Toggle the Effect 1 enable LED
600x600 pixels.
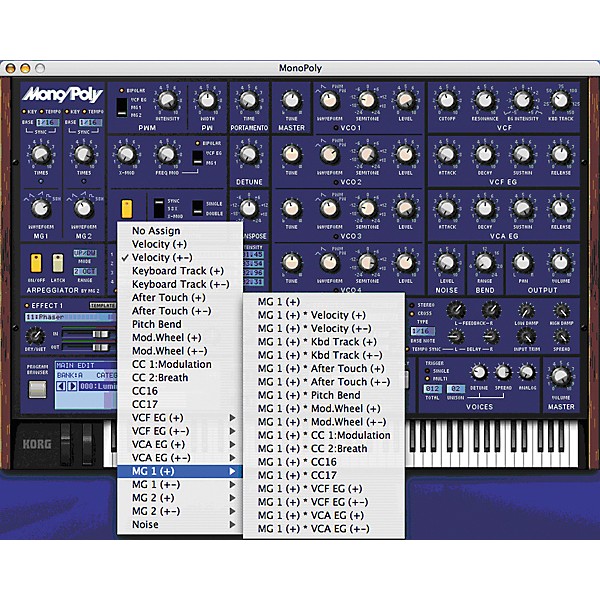[27, 306]
